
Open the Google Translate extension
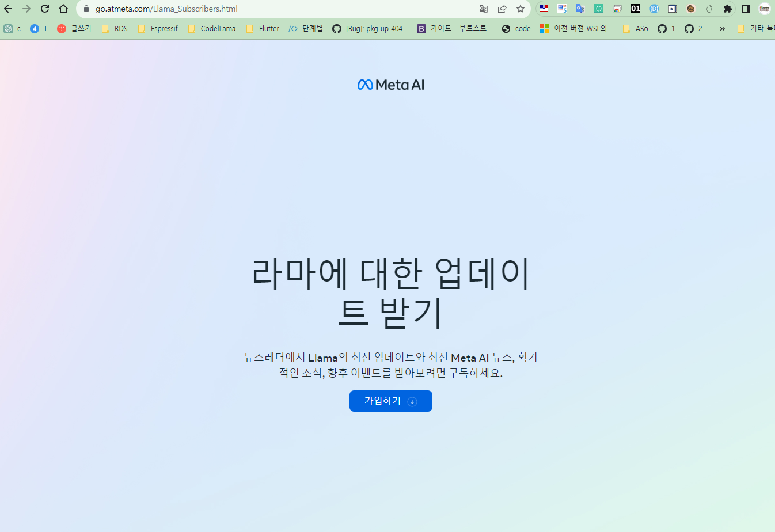click(580, 9)
